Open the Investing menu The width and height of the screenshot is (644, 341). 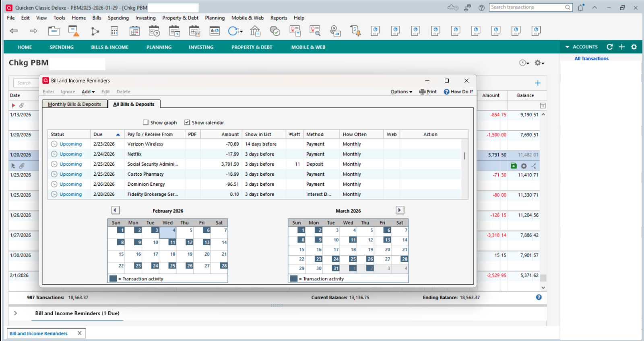pyautogui.click(x=145, y=18)
